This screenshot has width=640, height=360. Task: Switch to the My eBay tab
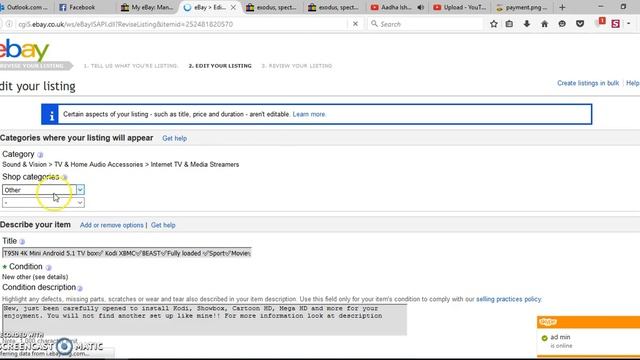click(x=147, y=7)
